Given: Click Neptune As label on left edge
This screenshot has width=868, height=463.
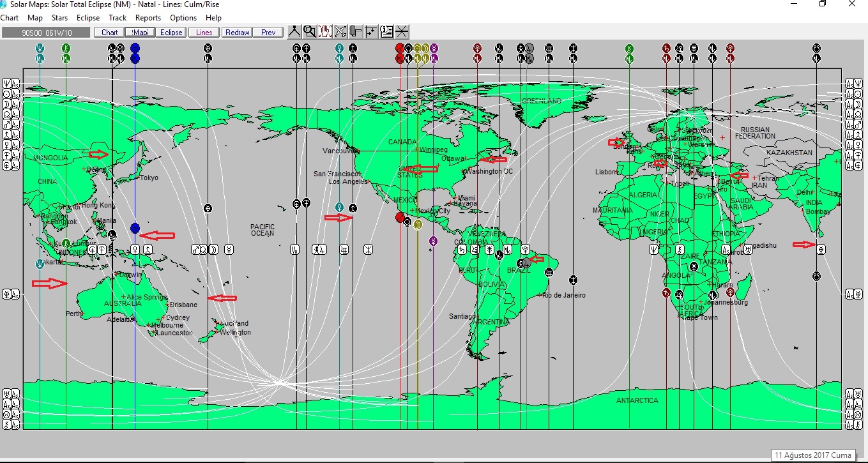Looking at the screenshot, I should (11, 84).
